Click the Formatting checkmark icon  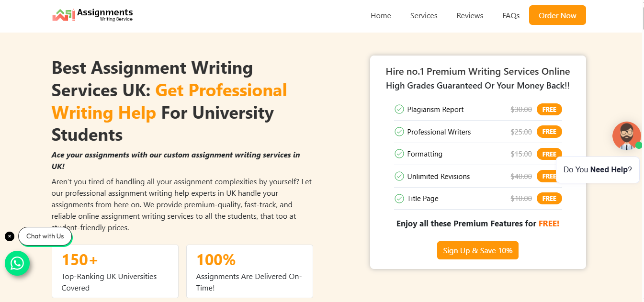tap(399, 154)
